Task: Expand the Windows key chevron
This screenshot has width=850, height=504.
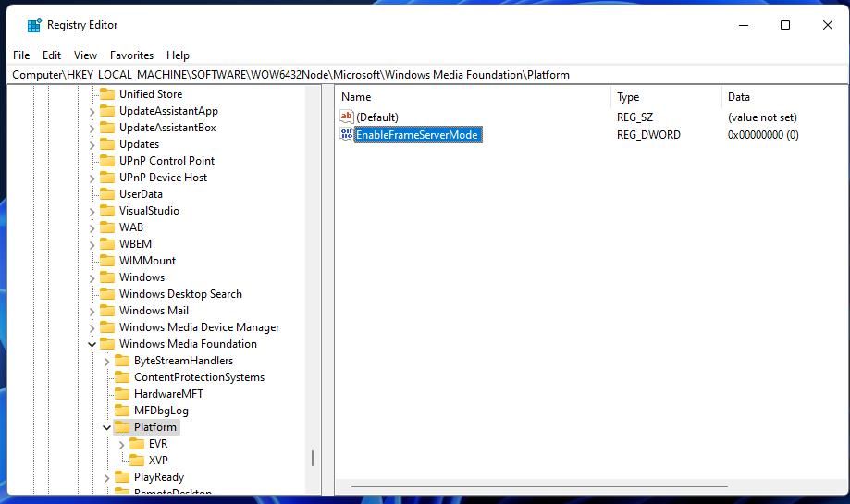Action: pos(92,278)
